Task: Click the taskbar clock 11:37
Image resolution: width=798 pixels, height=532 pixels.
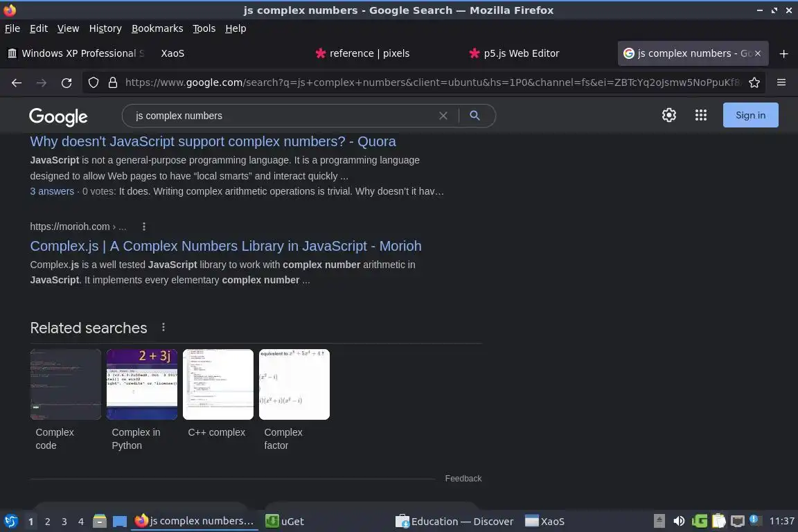Action: (x=781, y=521)
